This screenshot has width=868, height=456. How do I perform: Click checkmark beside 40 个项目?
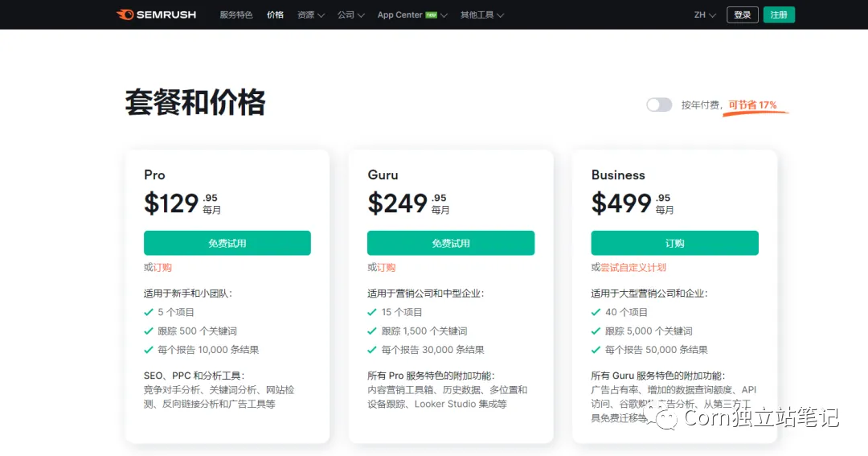point(596,313)
